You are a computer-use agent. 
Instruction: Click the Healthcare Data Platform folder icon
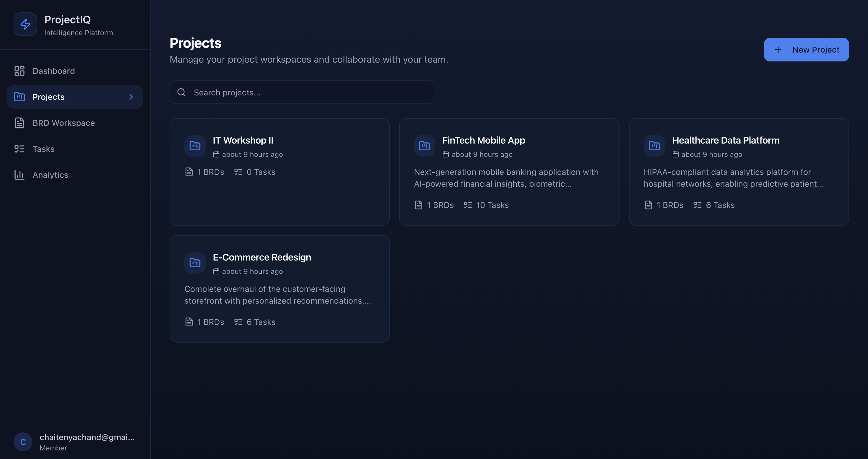point(654,146)
